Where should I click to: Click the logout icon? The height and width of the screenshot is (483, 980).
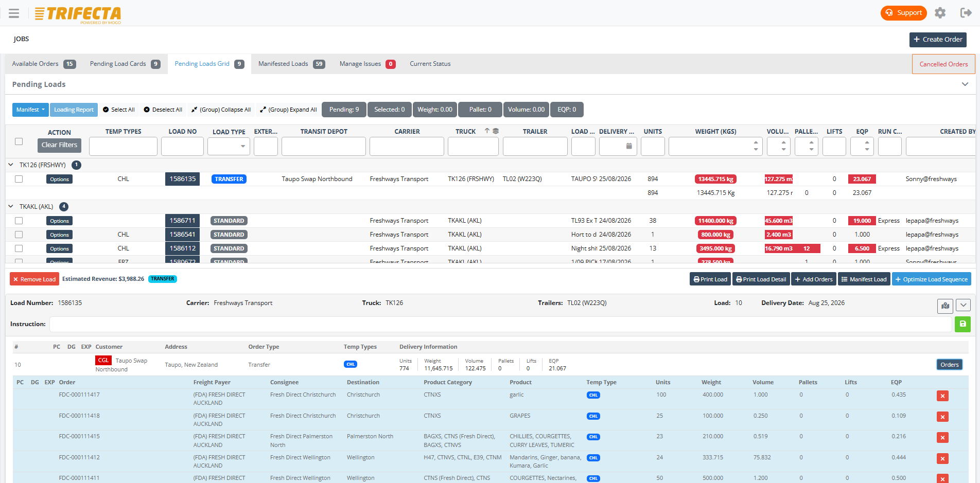click(966, 13)
